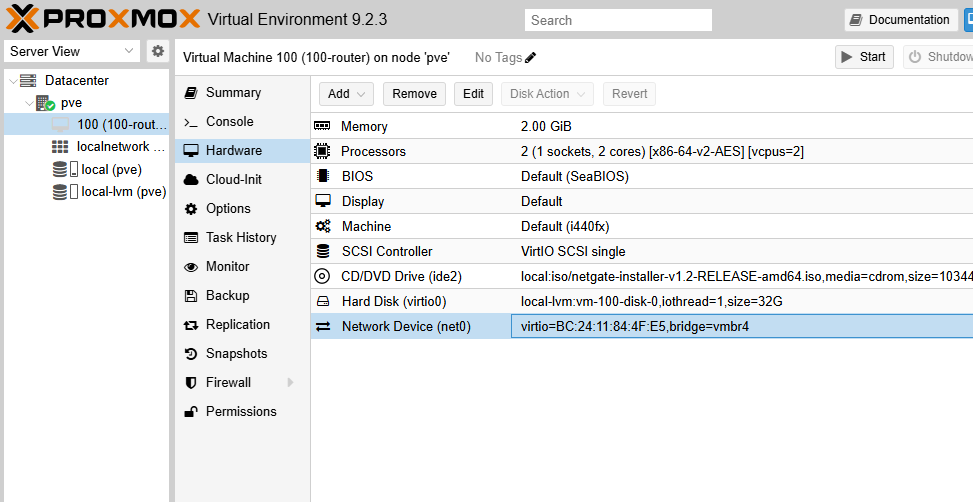Click the Edit button
This screenshot has width=973, height=502.
pos(473,94)
